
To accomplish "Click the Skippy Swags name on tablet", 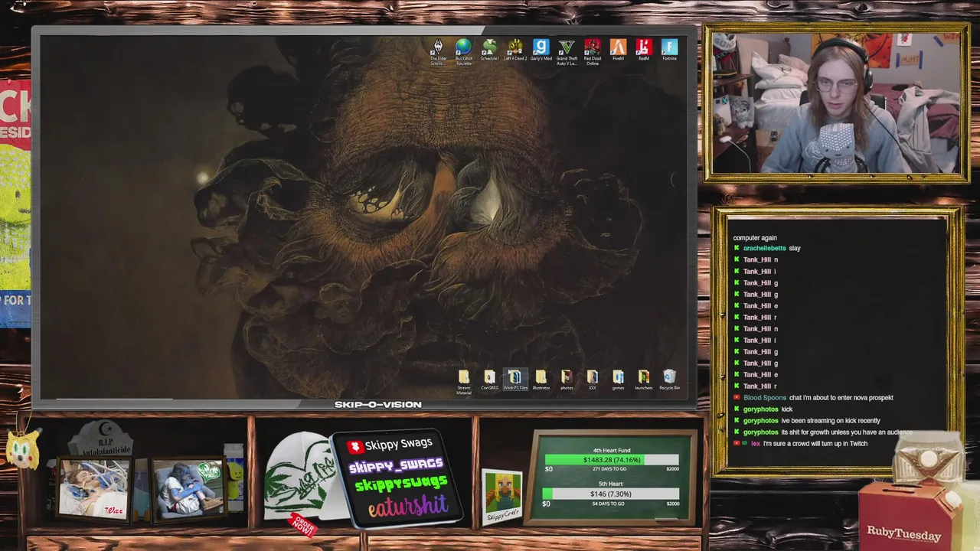I will (398, 444).
